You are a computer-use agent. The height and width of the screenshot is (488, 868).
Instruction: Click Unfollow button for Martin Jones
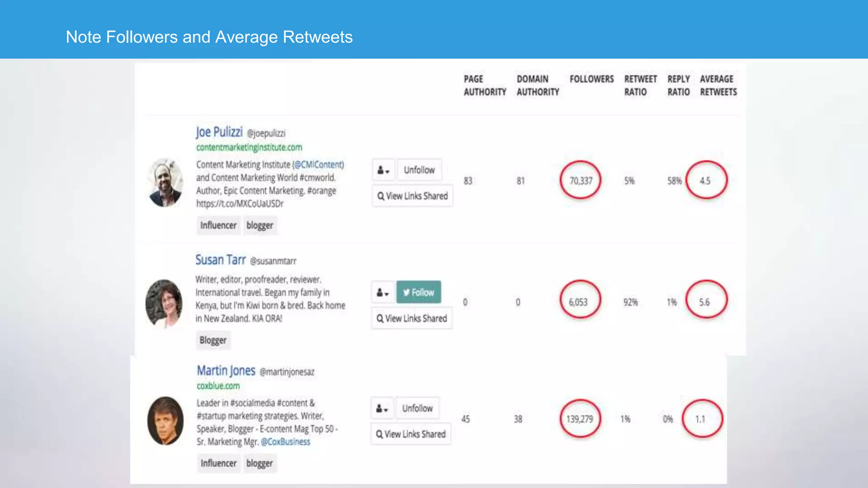click(x=417, y=408)
